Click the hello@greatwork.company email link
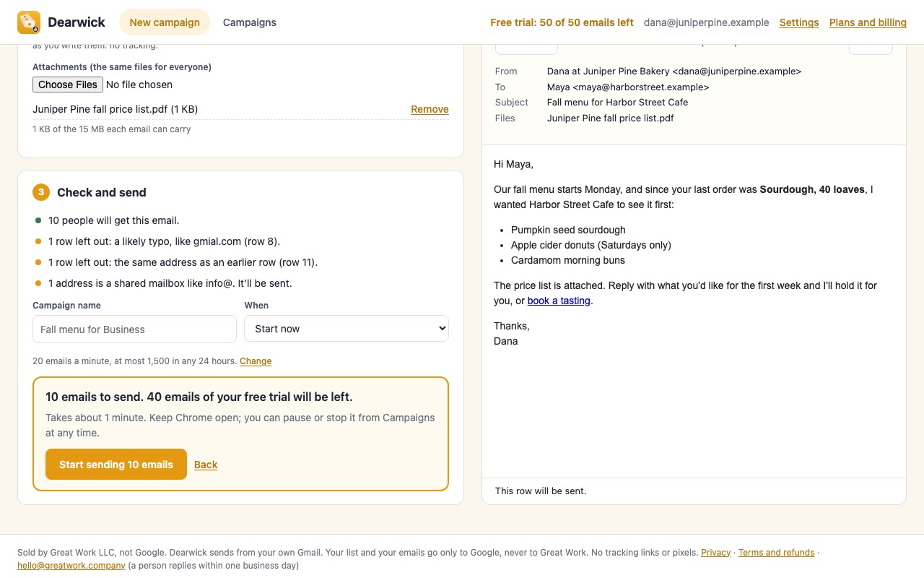The image size is (924, 578). coord(71,566)
